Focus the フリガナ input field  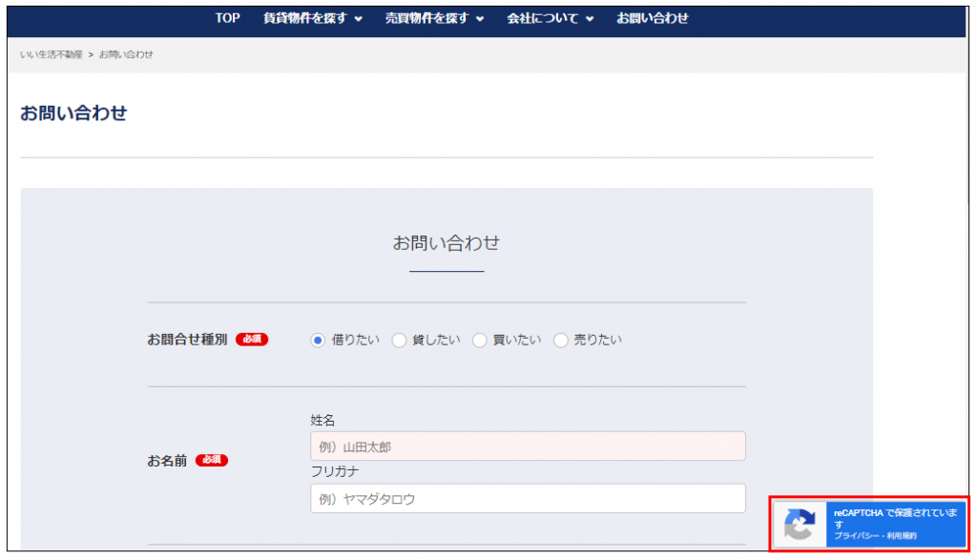527,498
